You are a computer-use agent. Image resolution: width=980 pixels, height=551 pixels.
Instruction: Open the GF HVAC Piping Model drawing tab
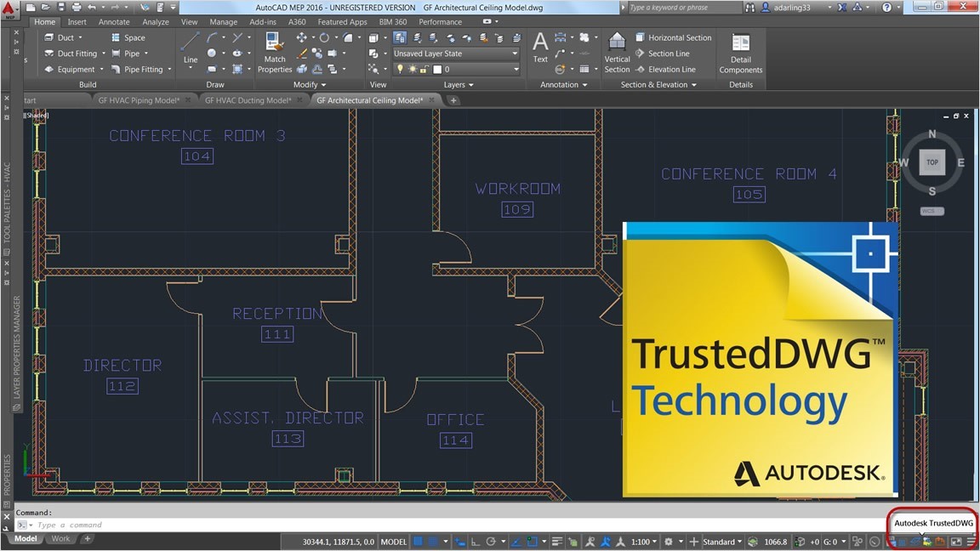coord(139,99)
